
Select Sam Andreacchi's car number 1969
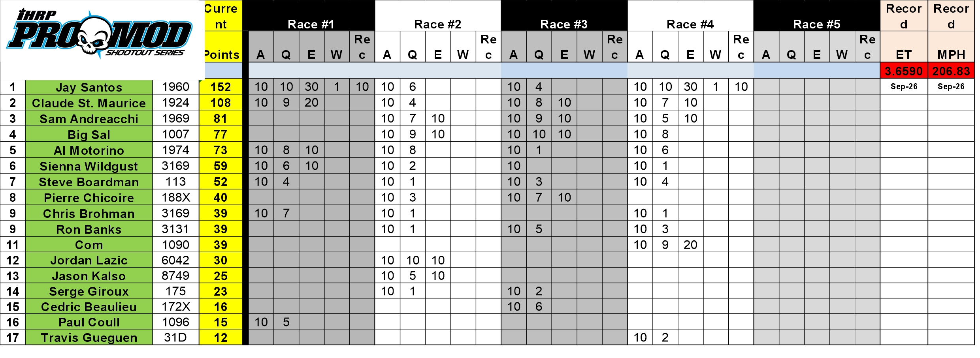coord(175,118)
